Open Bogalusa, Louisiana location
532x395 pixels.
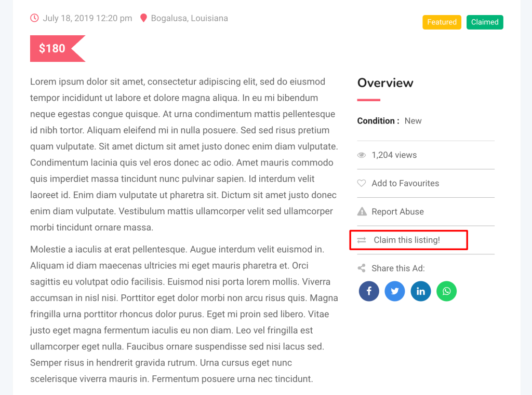click(x=189, y=18)
